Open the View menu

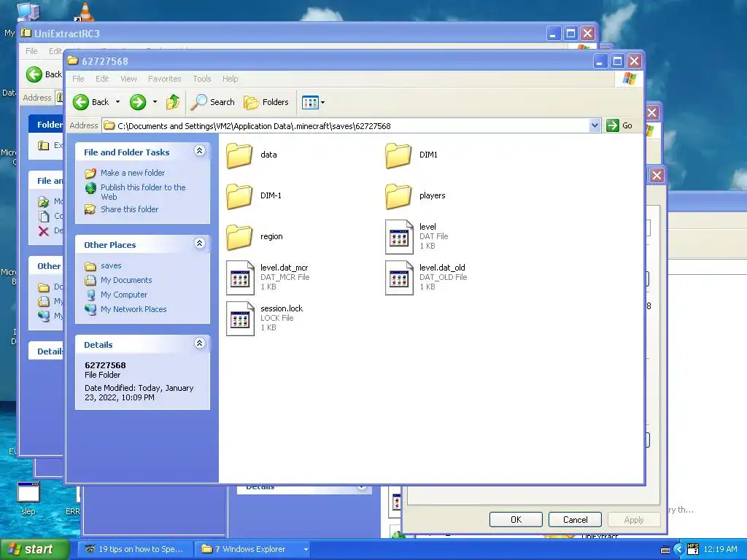[128, 79]
